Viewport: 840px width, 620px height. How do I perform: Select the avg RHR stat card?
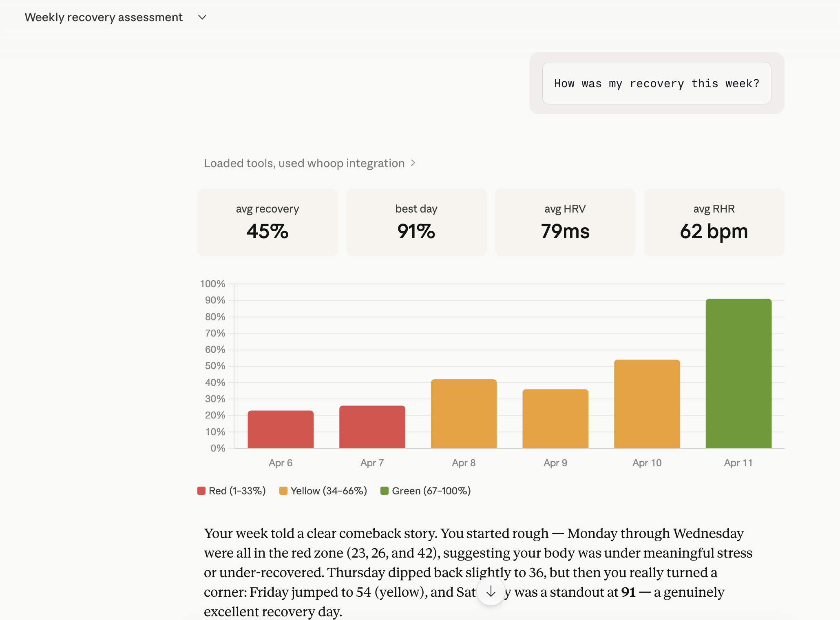click(714, 222)
